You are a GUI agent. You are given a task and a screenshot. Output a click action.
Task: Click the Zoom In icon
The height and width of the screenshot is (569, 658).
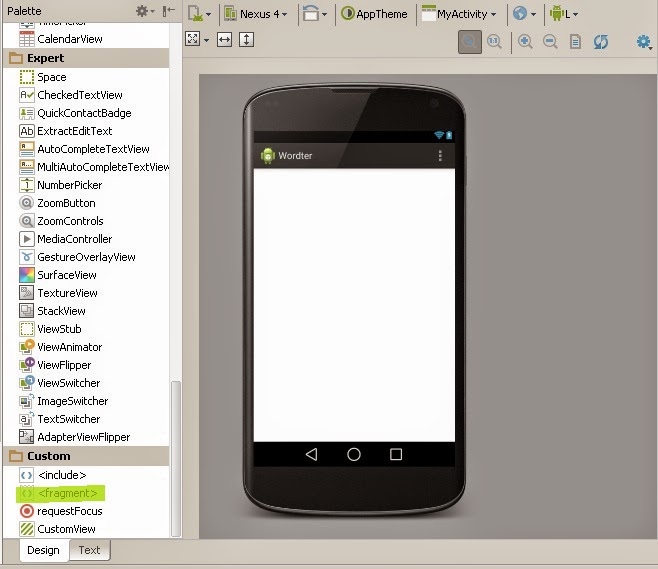click(x=525, y=42)
